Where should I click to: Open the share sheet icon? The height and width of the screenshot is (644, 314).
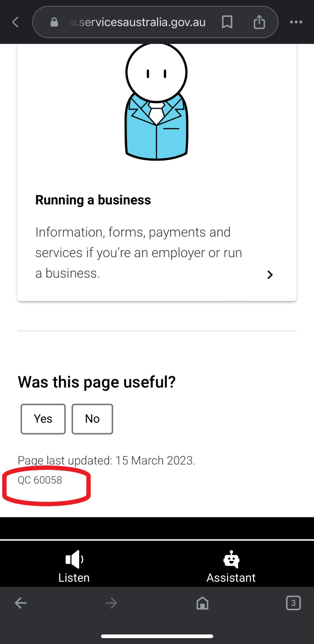pos(259,22)
